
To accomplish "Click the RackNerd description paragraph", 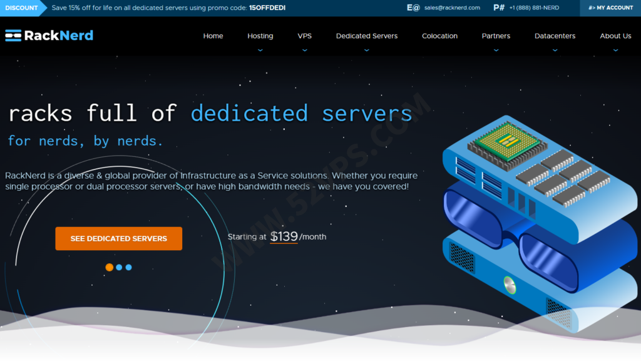I will tap(212, 181).
